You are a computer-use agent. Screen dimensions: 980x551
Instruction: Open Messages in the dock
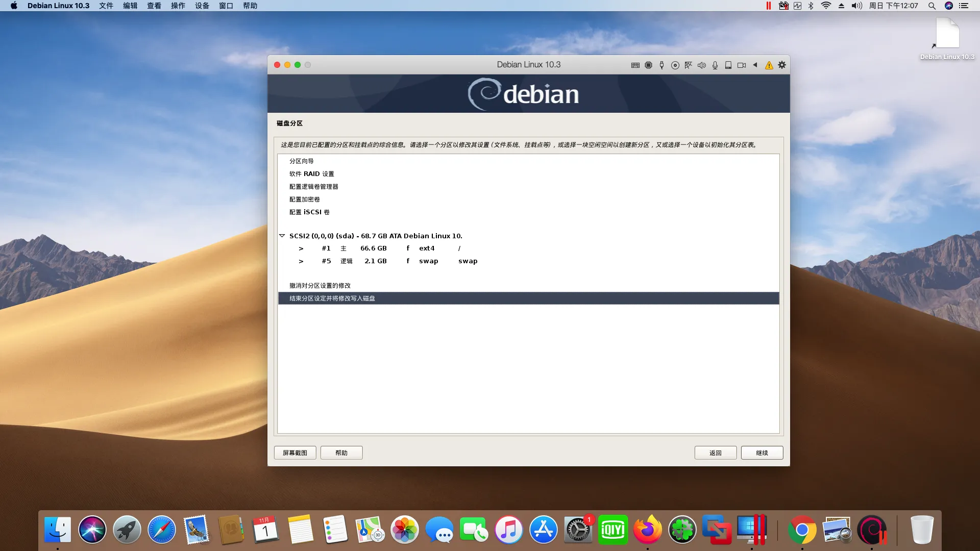439,530
